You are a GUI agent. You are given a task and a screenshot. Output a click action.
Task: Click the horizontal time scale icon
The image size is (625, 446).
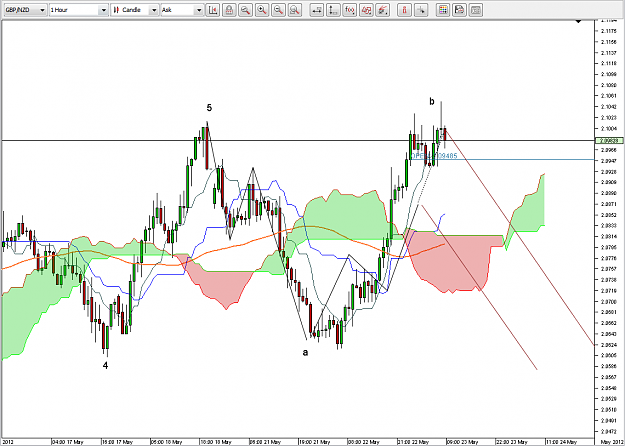[x=317, y=10]
